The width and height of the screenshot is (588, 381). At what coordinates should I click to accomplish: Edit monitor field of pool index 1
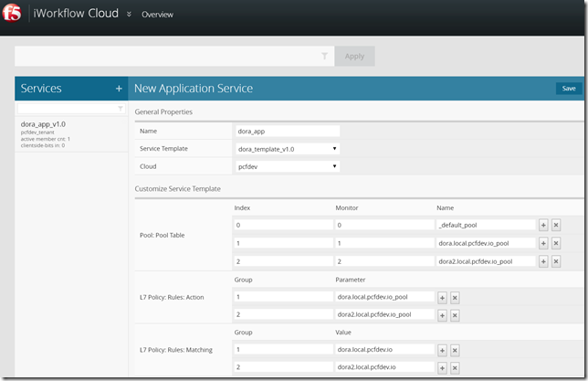383,243
